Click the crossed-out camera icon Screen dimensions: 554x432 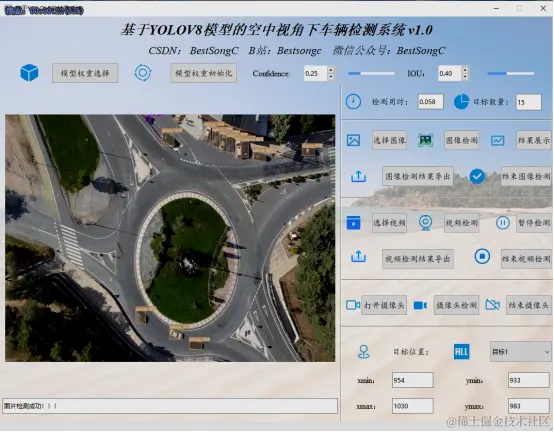(x=493, y=304)
